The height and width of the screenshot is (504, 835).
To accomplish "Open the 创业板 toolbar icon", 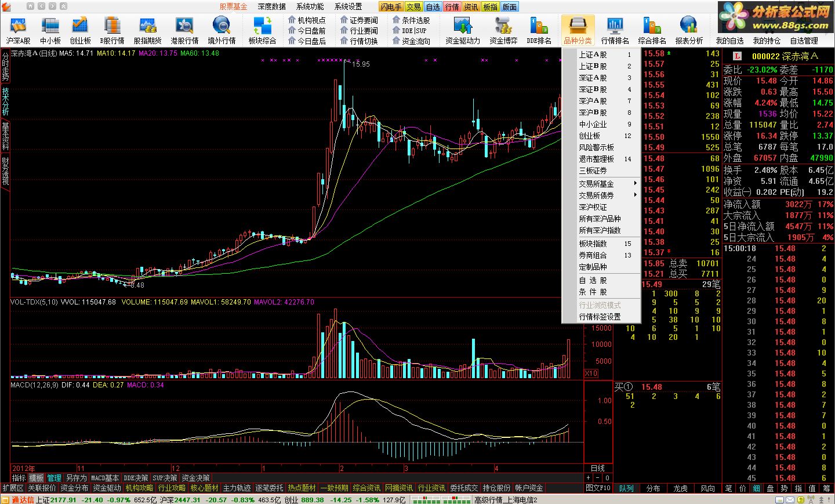I will pyautogui.click(x=80, y=31).
